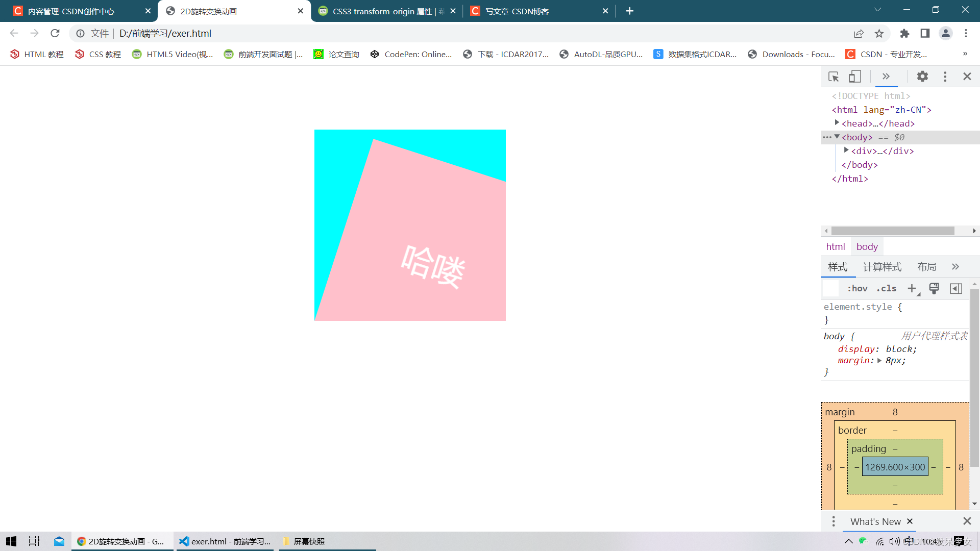
Task: Go back to the previous page
Action: [14, 33]
